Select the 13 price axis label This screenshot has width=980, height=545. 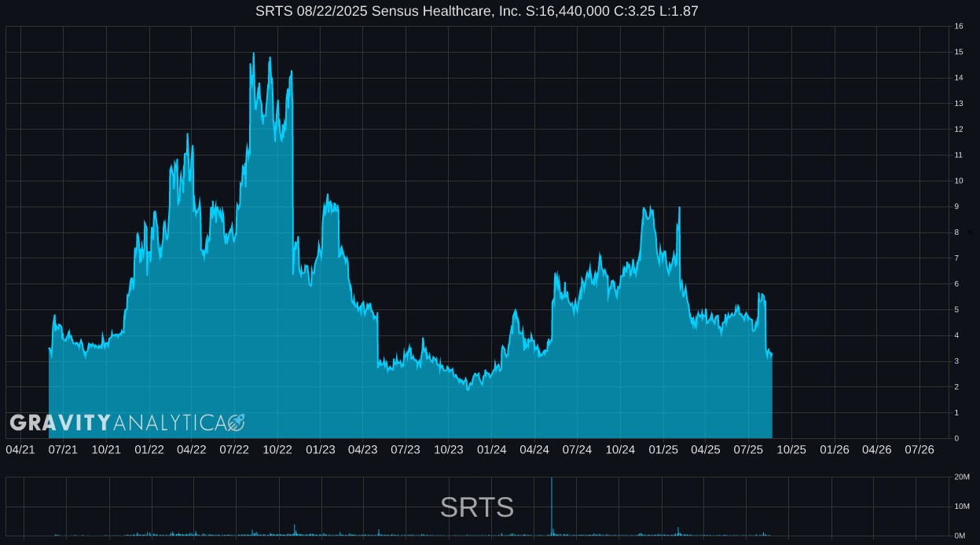coord(959,104)
